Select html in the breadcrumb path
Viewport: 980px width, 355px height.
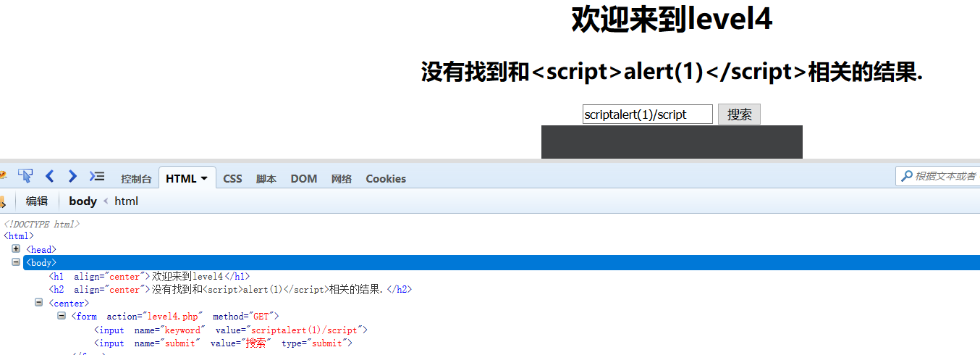[x=126, y=201]
